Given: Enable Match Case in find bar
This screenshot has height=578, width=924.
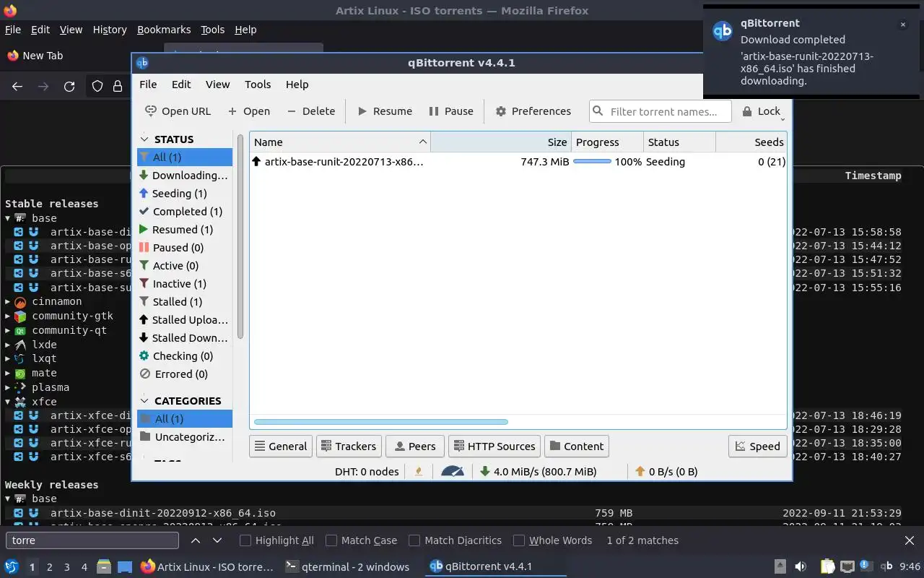Looking at the screenshot, I should [x=331, y=540].
